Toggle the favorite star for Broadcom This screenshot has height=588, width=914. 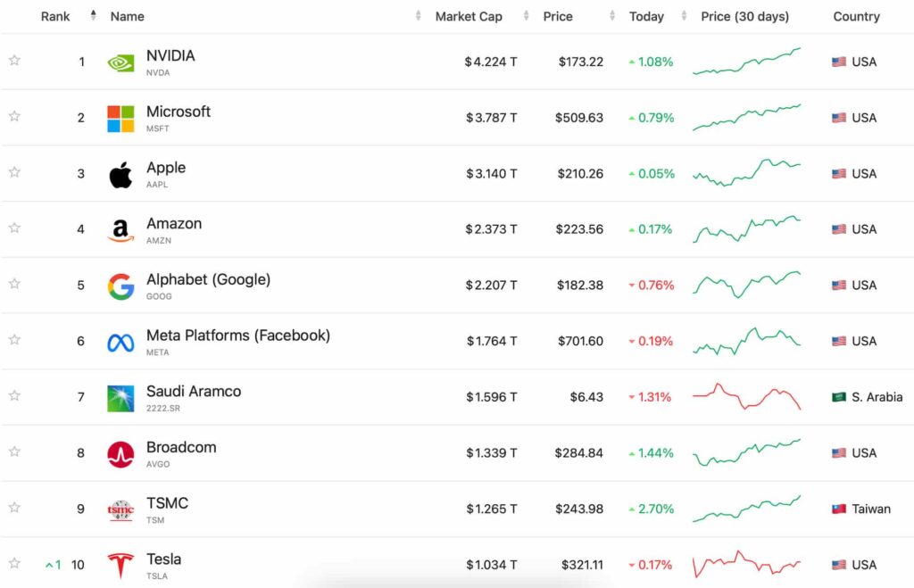(x=14, y=452)
